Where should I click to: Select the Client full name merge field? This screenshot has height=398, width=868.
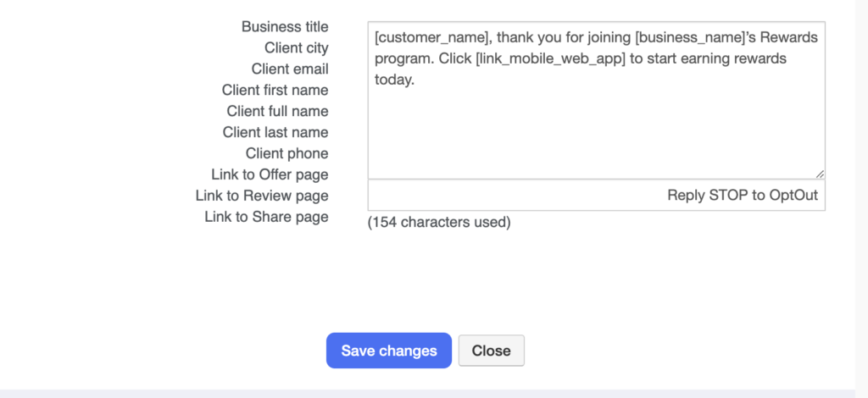[x=277, y=112]
